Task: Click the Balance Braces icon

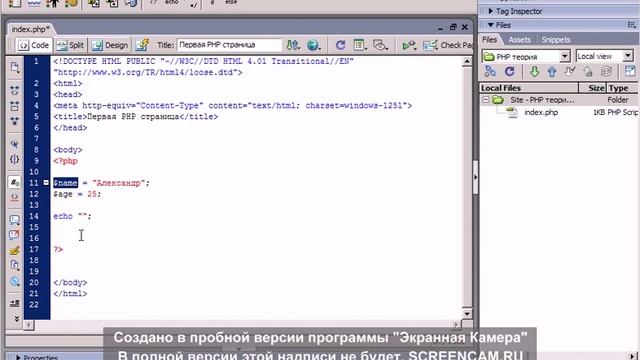Action: coord(15,159)
